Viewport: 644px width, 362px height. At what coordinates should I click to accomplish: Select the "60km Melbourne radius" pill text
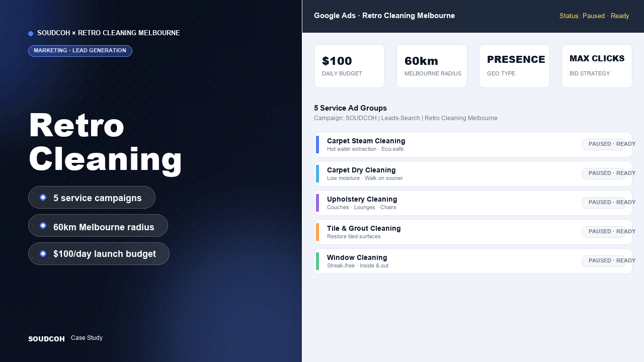pos(104,227)
